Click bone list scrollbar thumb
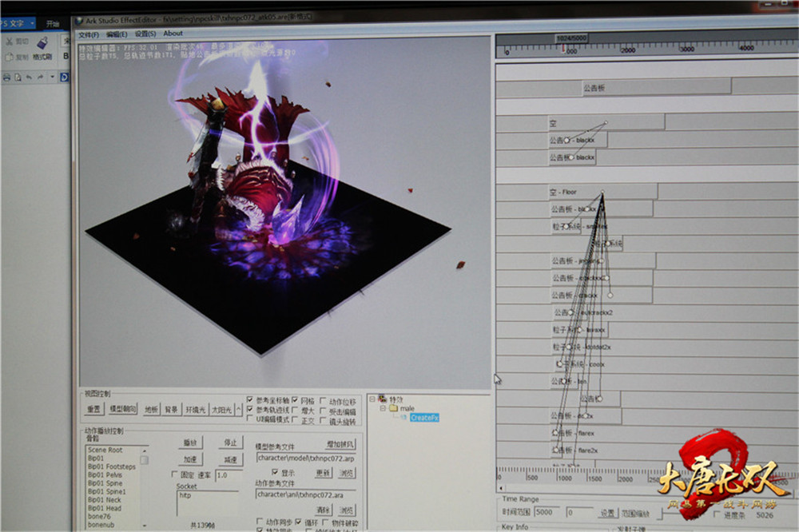The width and height of the screenshot is (799, 532). [x=144, y=460]
